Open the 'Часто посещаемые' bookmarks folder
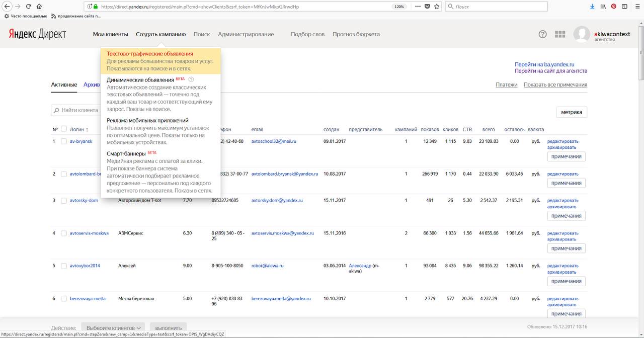Image resolution: width=644 pixels, height=338 pixels. pyautogui.click(x=25, y=16)
